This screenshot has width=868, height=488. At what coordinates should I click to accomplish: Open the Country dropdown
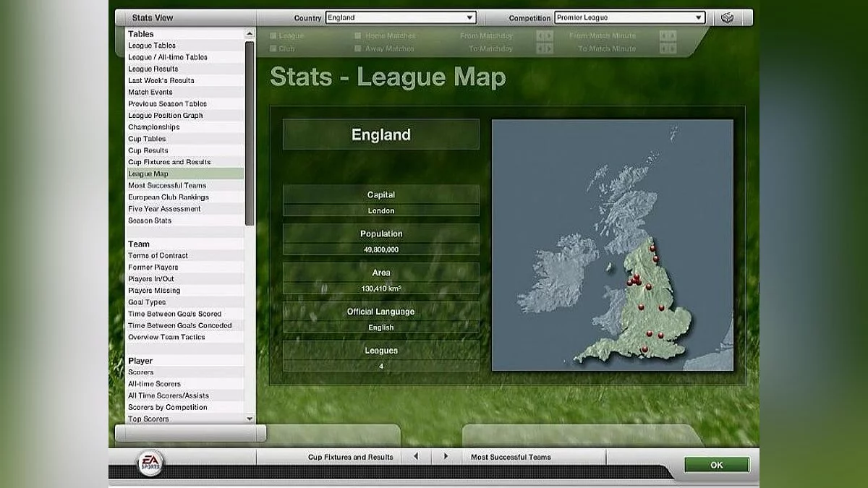coord(401,17)
